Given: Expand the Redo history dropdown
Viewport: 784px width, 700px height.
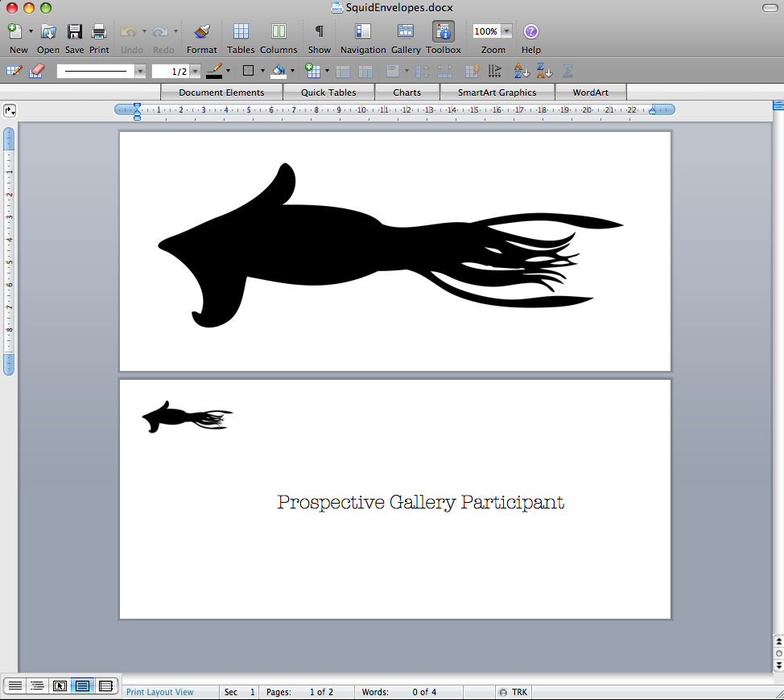Looking at the screenshot, I should (x=175, y=31).
